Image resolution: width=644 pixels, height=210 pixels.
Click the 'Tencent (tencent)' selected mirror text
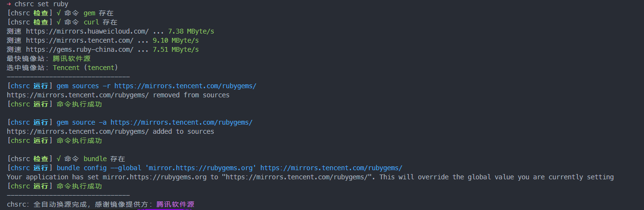[85, 68]
